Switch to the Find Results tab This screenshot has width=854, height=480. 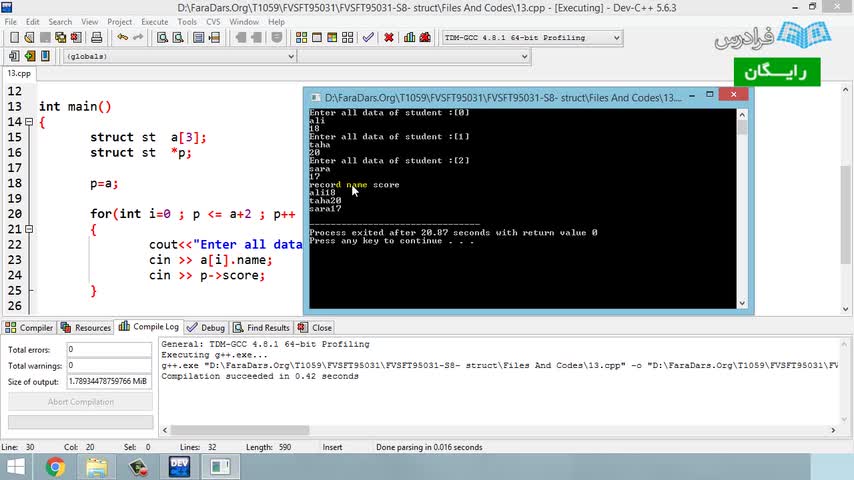262,327
